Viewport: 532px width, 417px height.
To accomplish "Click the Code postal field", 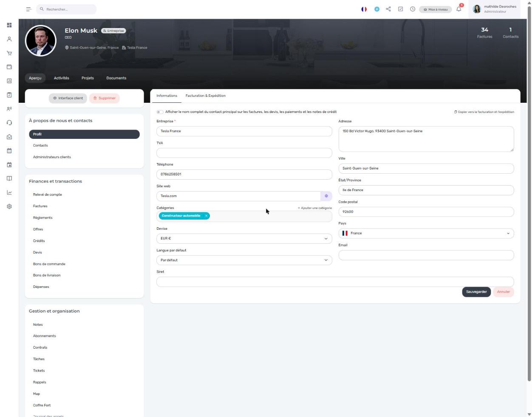I will [x=426, y=211].
